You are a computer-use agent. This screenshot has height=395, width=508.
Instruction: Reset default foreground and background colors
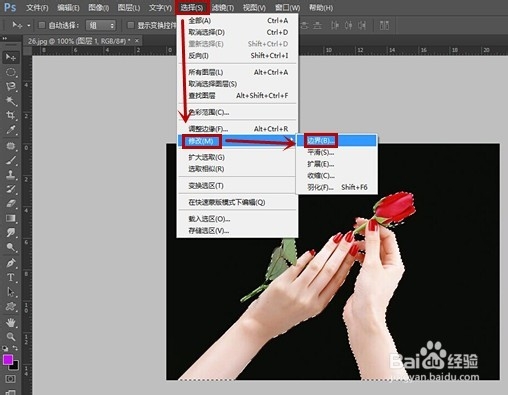[5, 348]
